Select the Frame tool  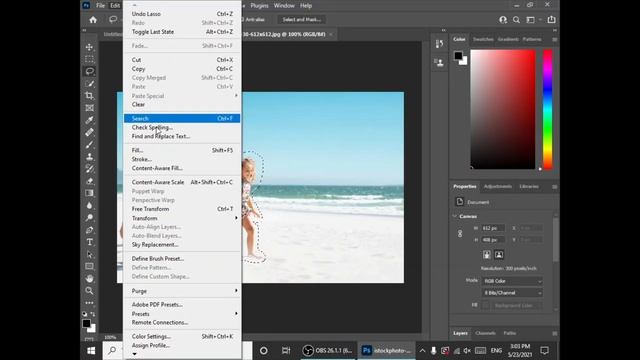[89, 108]
